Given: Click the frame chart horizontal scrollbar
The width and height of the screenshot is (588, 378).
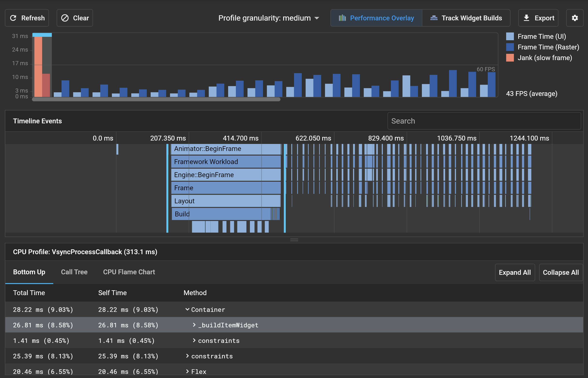Looking at the screenshot, I should (156, 99).
